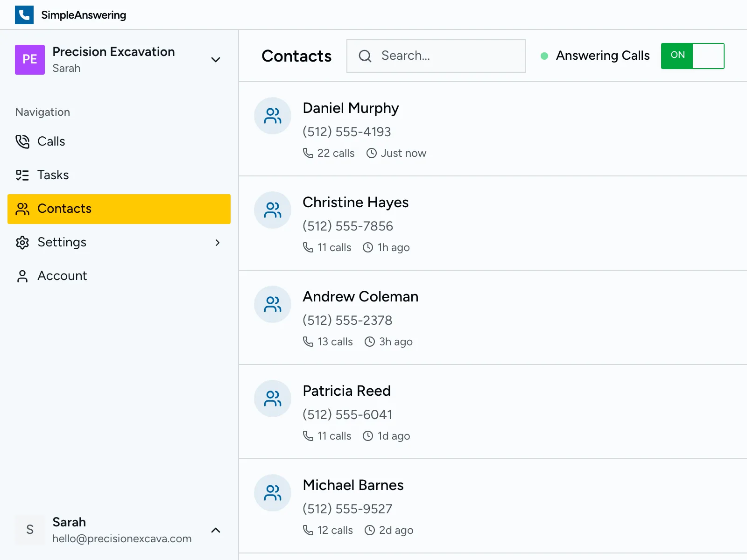Click the Settings gear icon
This screenshot has height=560, width=747.
22,242
